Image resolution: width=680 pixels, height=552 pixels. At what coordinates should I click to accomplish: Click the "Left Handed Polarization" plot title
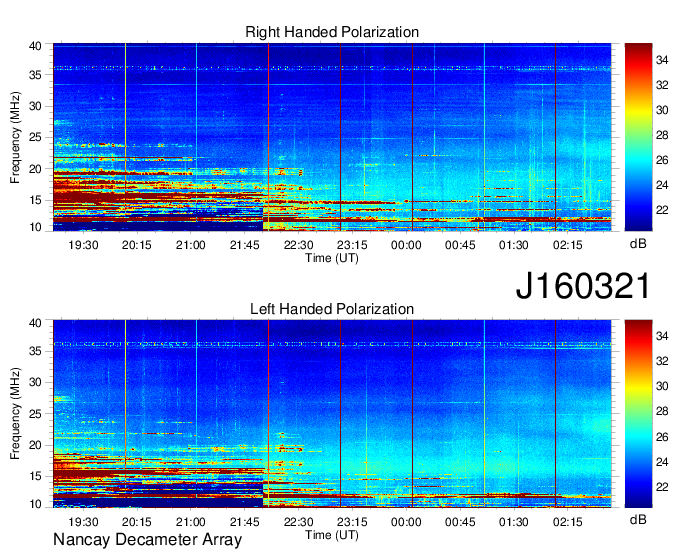click(x=332, y=309)
